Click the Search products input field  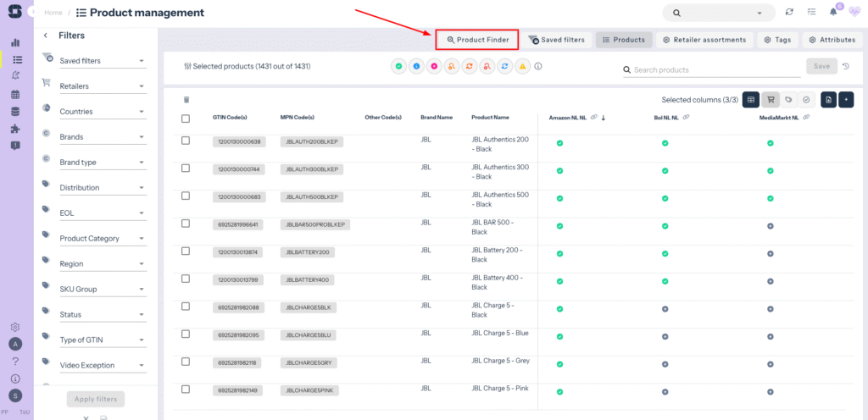coord(712,69)
